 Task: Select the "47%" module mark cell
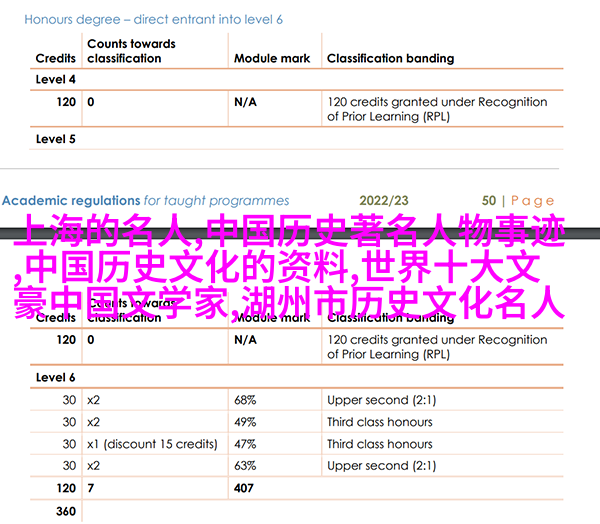point(245,444)
